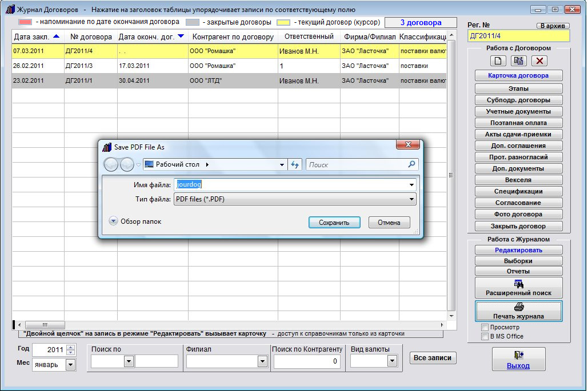This screenshot has width=588, height=391.
Task: Click the Сохранить button
Action: [334, 223]
